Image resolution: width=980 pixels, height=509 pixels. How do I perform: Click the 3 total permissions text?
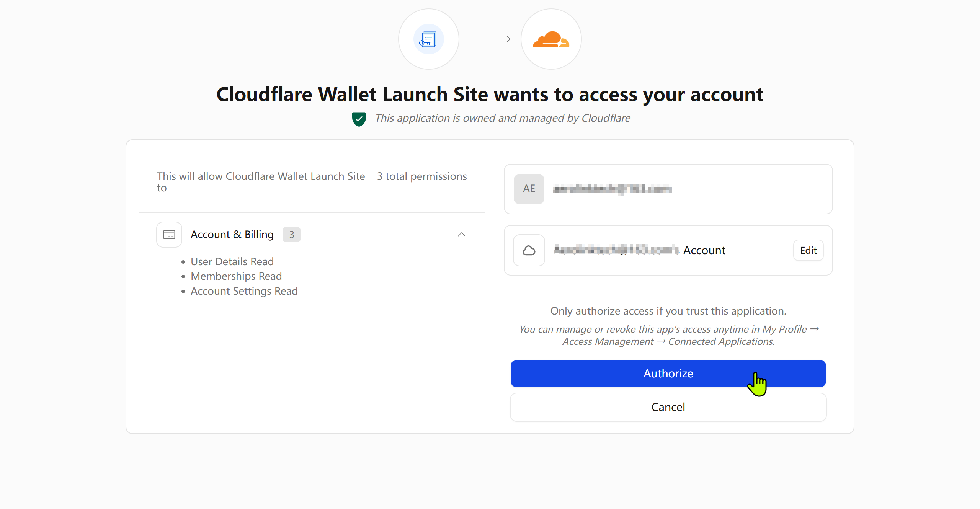(x=422, y=176)
